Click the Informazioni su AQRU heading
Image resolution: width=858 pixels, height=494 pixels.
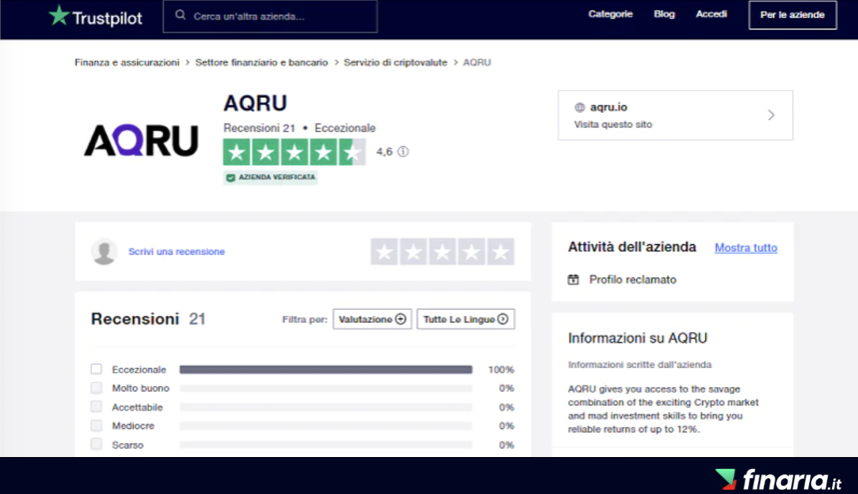(x=637, y=338)
